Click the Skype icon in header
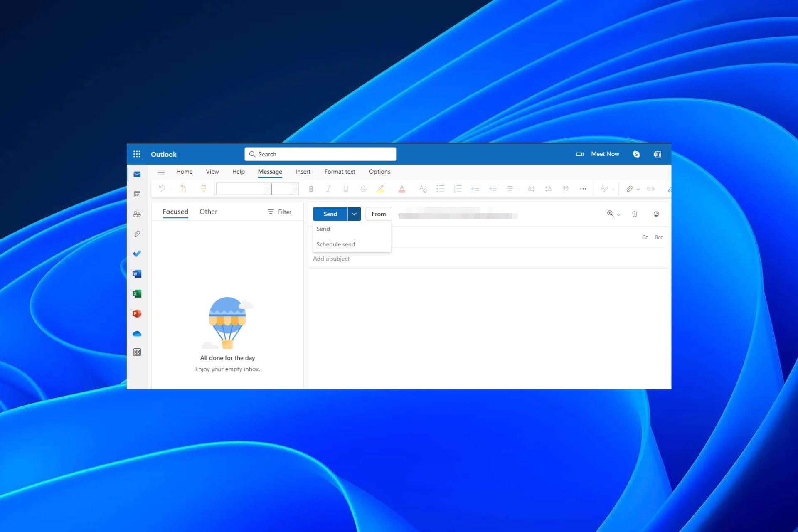The image size is (798, 532). click(x=636, y=154)
